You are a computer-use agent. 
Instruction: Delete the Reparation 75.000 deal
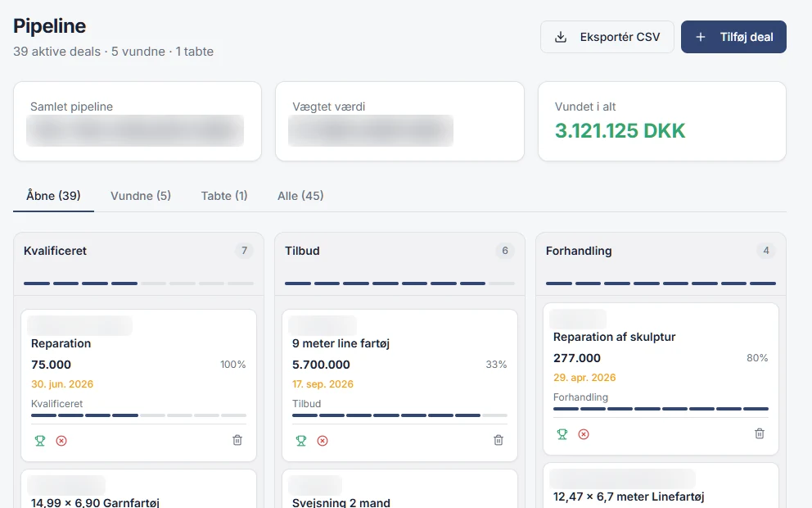point(237,440)
